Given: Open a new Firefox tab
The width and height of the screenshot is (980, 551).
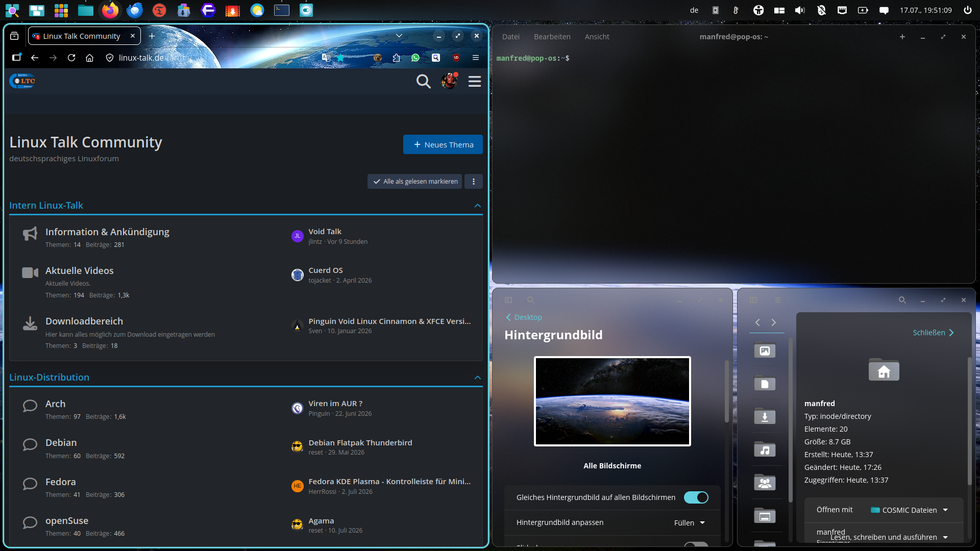Looking at the screenshot, I should (x=152, y=36).
